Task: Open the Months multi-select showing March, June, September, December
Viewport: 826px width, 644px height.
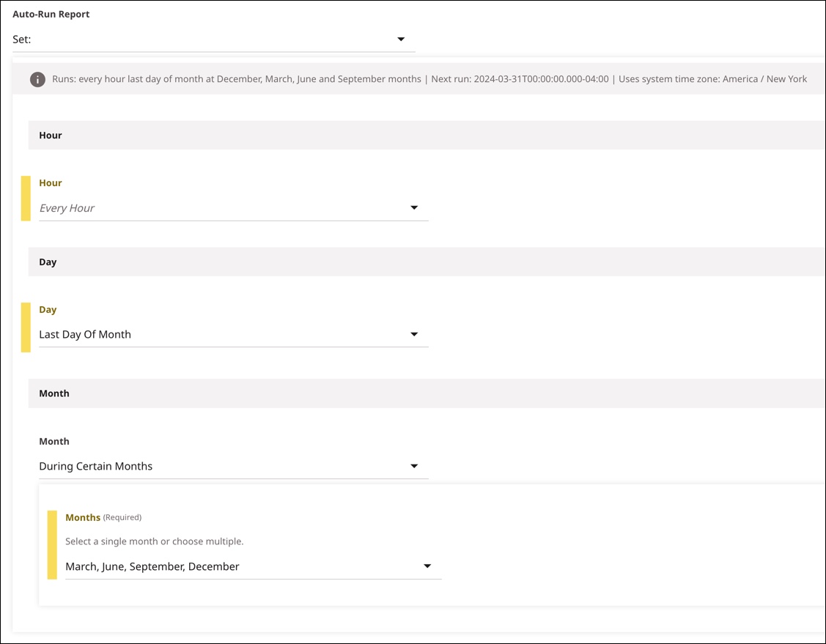Action: coord(254,566)
